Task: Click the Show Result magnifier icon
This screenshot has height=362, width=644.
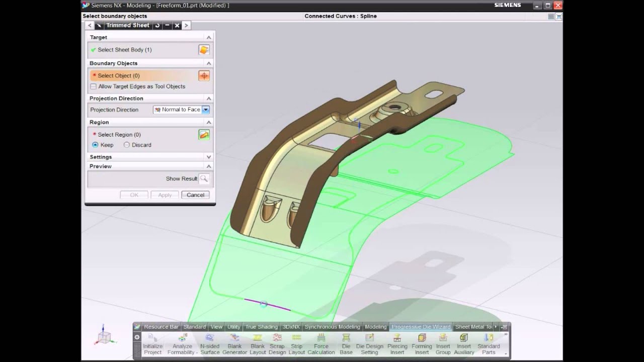Action: 204,178
